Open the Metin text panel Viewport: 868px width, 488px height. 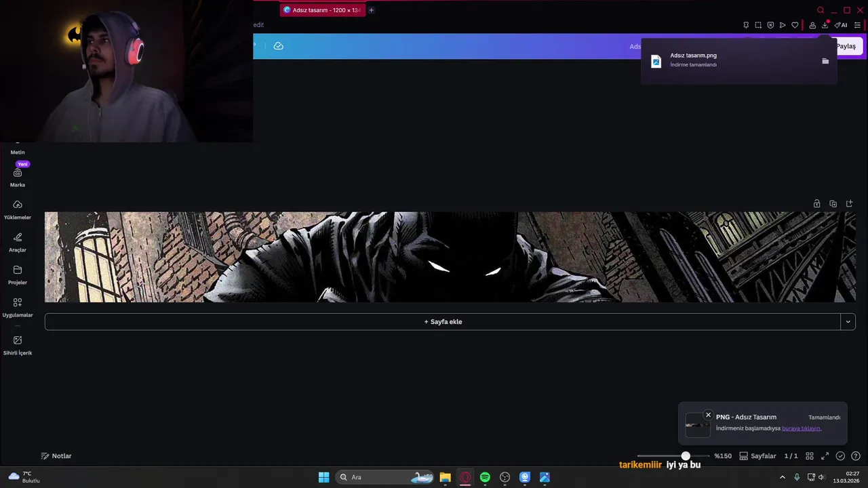pyautogui.click(x=18, y=152)
